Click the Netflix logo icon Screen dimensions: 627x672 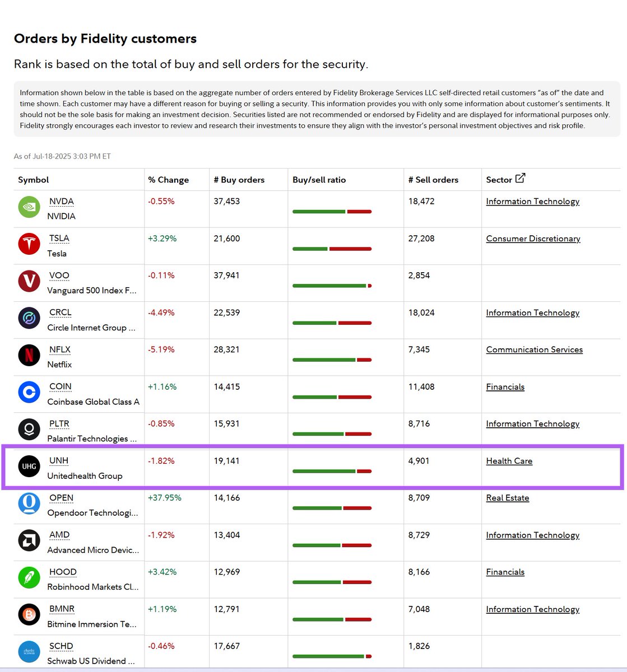29,355
